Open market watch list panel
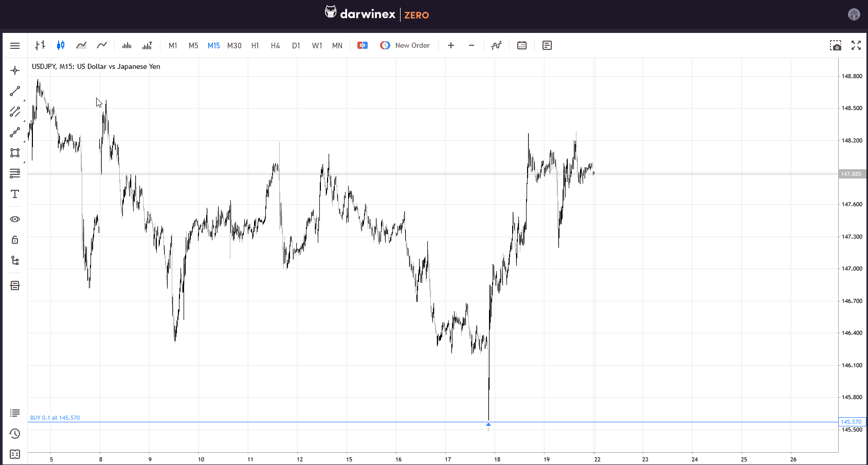The width and height of the screenshot is (868, 465). (15, 413)
